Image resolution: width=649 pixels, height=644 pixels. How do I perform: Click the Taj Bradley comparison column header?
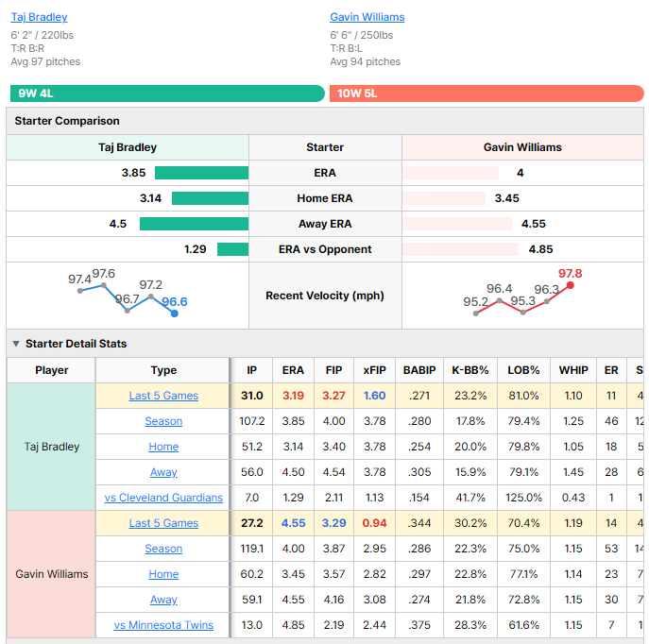pos(128,147)
